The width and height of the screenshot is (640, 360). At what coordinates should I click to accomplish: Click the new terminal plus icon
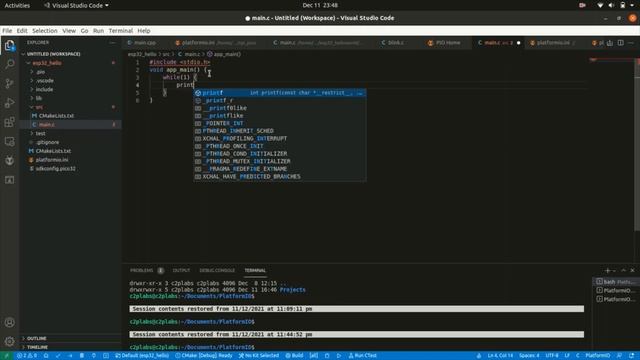coord(607,271)
